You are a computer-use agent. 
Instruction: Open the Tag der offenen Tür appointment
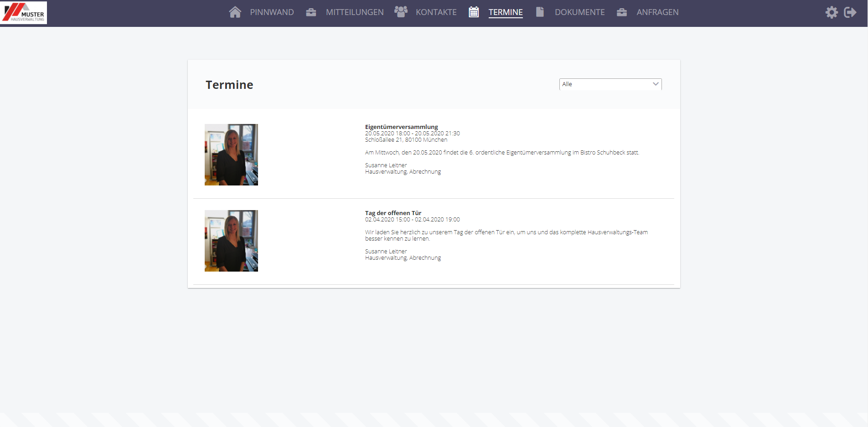(393, 213)
